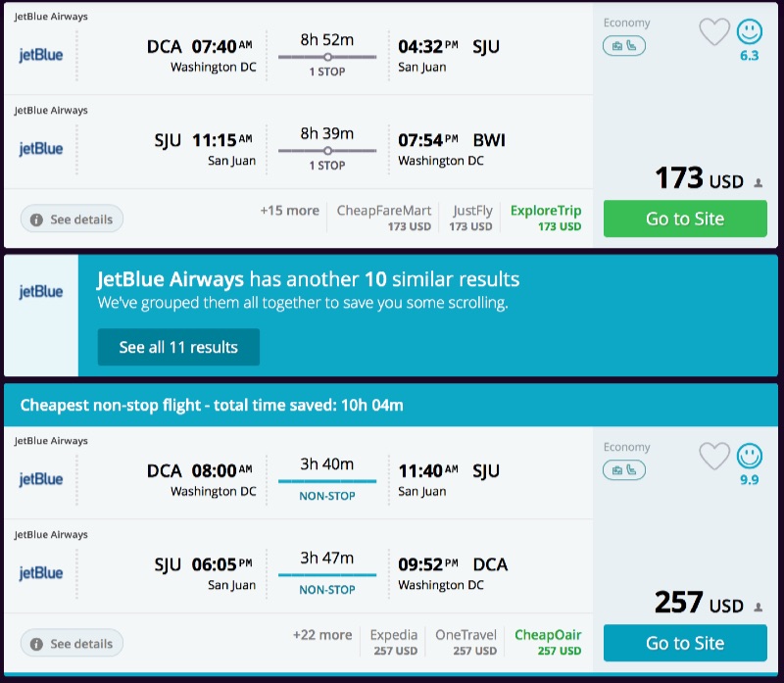Show the +15 more providers list
Image resolution: width=784 pixels, height=683 pixels.
click(289, 211)
